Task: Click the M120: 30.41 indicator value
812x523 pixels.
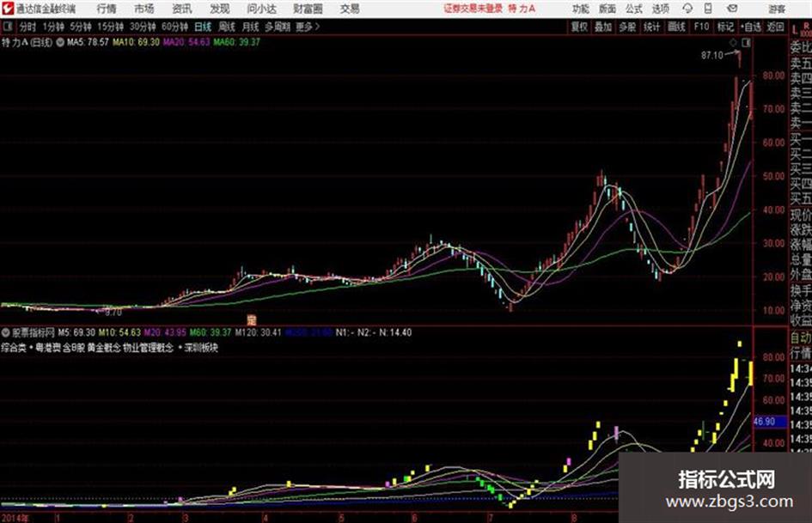Action: [258, 332]
